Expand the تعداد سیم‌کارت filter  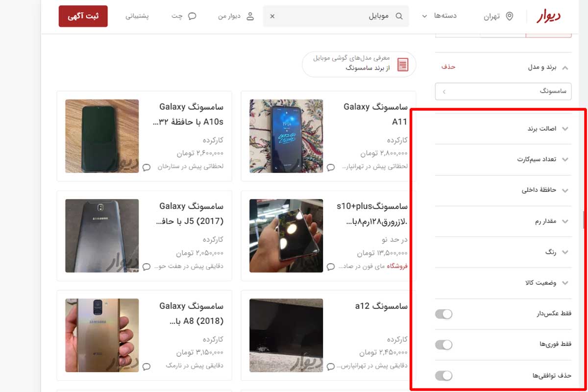pyautogui.click(x=503, y=160)
